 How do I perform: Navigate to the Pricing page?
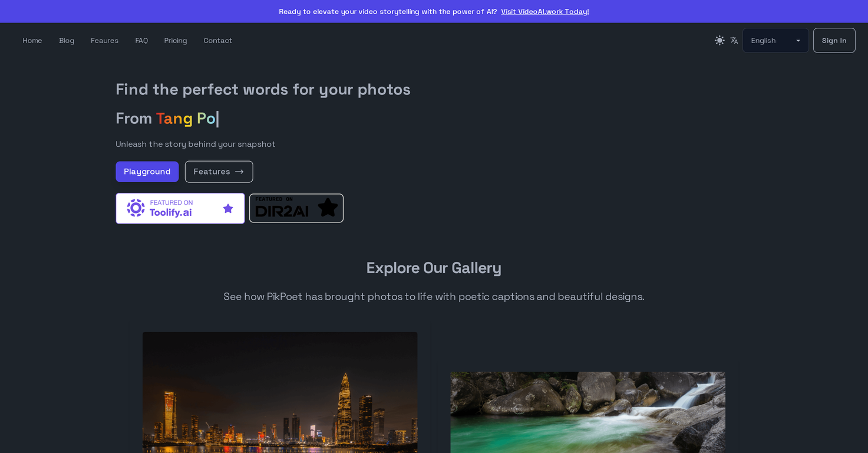tap(175, 40)
